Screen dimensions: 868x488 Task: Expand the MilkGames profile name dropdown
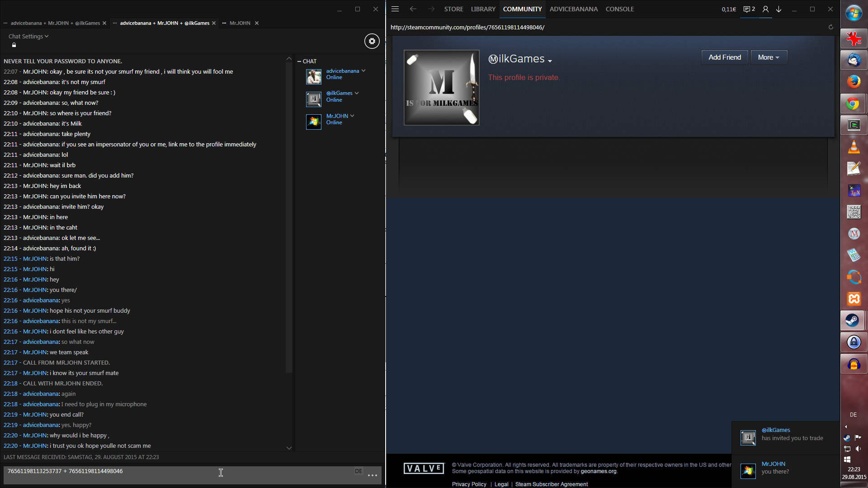(550, 61)
